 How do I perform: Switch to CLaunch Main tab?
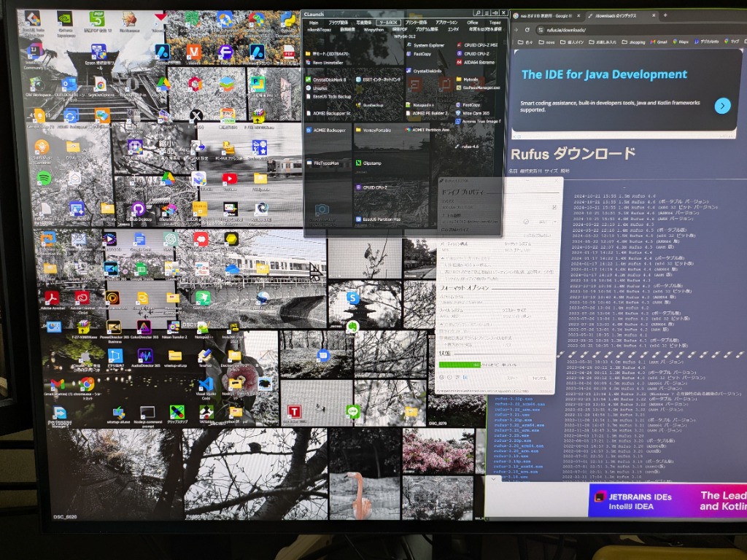[x=314, y=23]
